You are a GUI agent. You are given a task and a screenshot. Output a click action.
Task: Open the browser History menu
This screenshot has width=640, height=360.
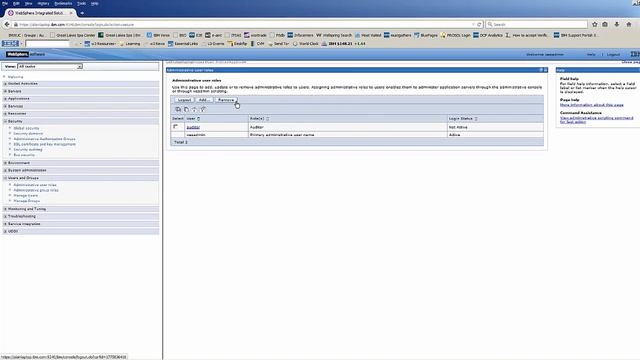(43, 3)
